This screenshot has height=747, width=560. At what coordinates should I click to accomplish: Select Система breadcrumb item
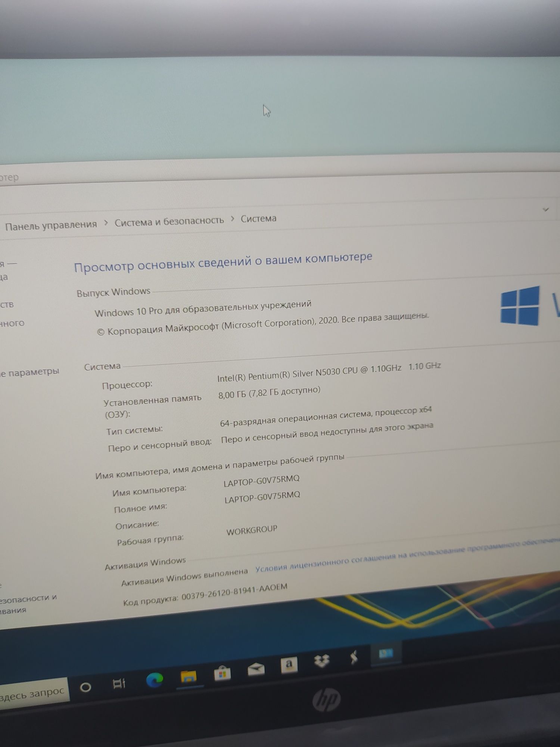click(x=258, y=218)
